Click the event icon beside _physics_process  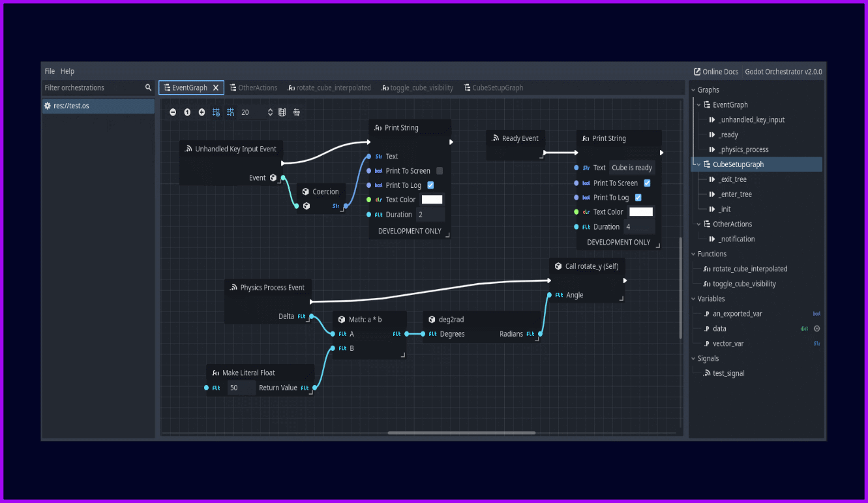click(712, 149)
